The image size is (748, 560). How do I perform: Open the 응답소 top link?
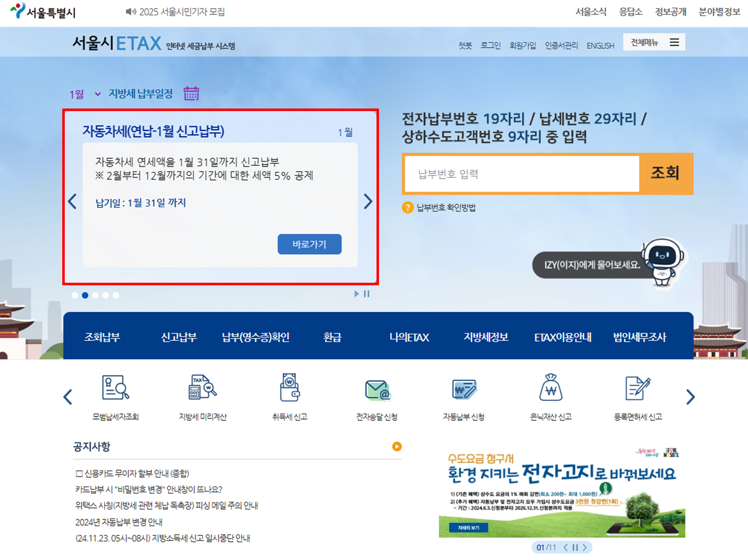click(630, 11)
